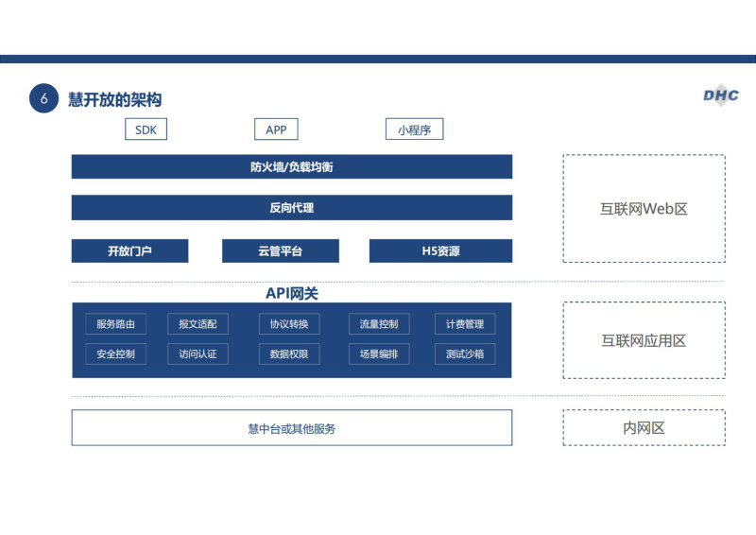Click the 互联网Web区 label

coord(644,209)
